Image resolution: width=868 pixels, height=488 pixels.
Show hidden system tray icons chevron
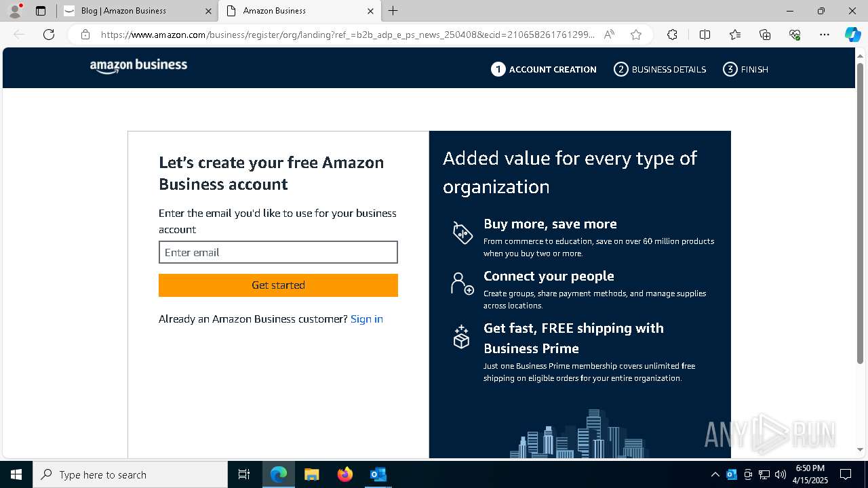[x=715, y=474]
